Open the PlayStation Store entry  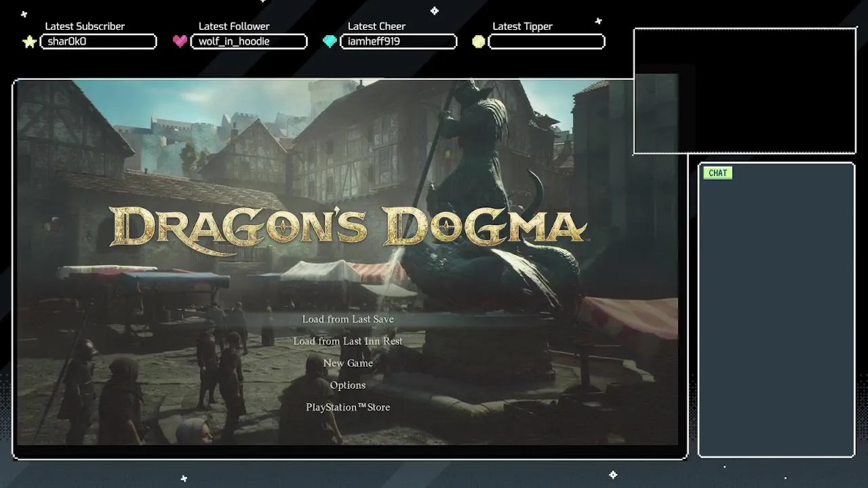[x=348, y=407]
